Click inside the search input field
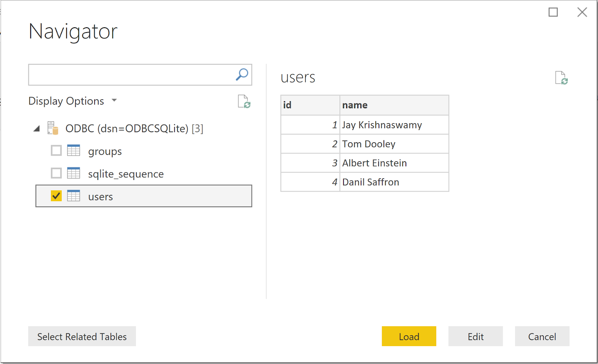The width and height of the screenshot is (598, 364). (x=131, y=75)
